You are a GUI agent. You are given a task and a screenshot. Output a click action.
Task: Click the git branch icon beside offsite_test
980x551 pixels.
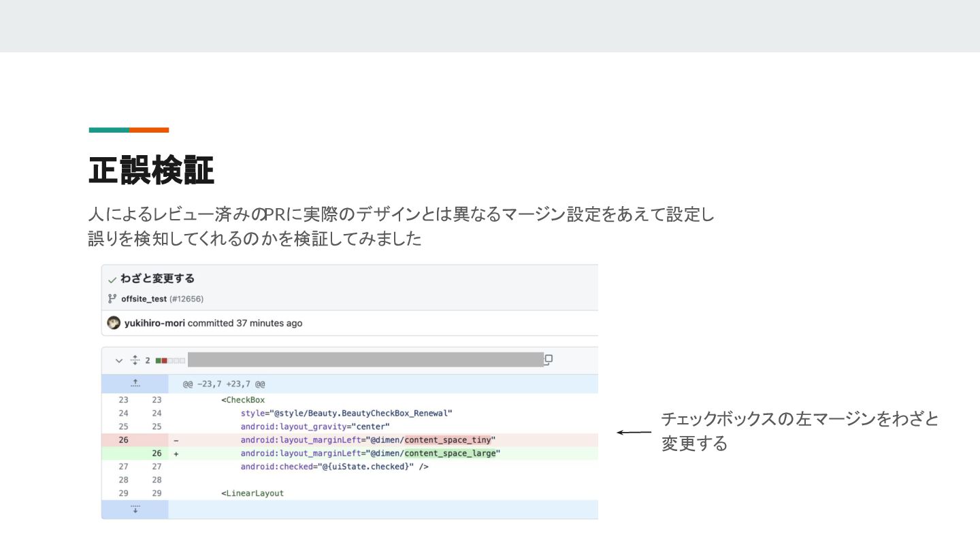[x=112, y=299]
